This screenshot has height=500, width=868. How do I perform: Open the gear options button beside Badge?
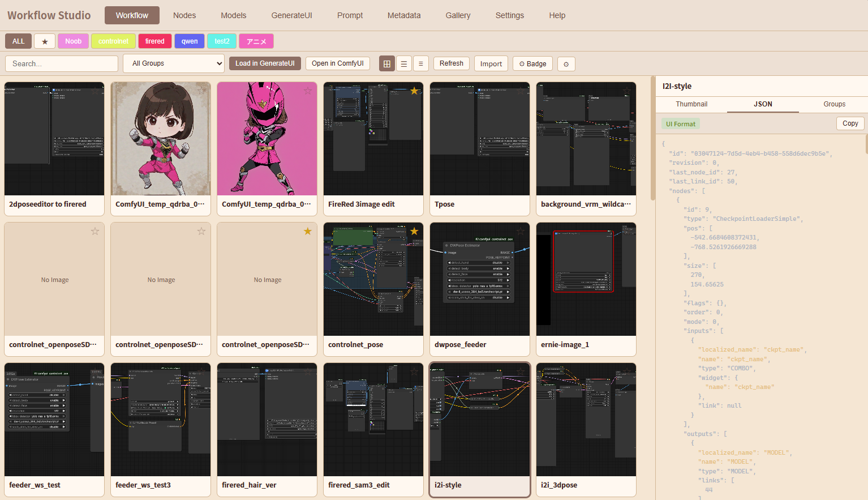click(566, 64)
